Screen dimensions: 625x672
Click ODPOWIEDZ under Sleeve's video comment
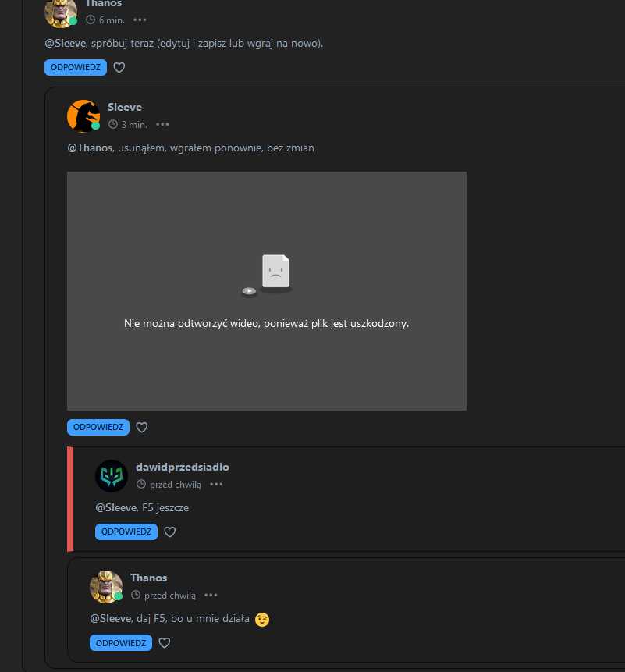[x=98, y=427]
